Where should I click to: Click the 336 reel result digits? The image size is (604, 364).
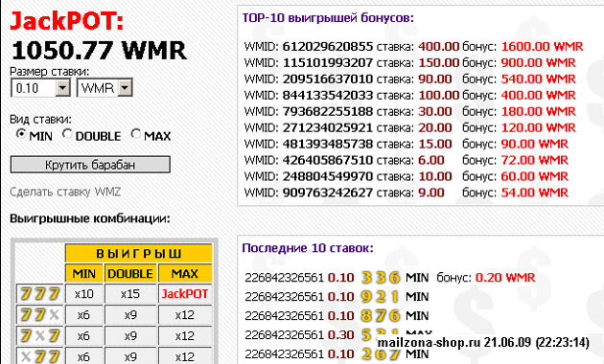[x=381, y=278]
